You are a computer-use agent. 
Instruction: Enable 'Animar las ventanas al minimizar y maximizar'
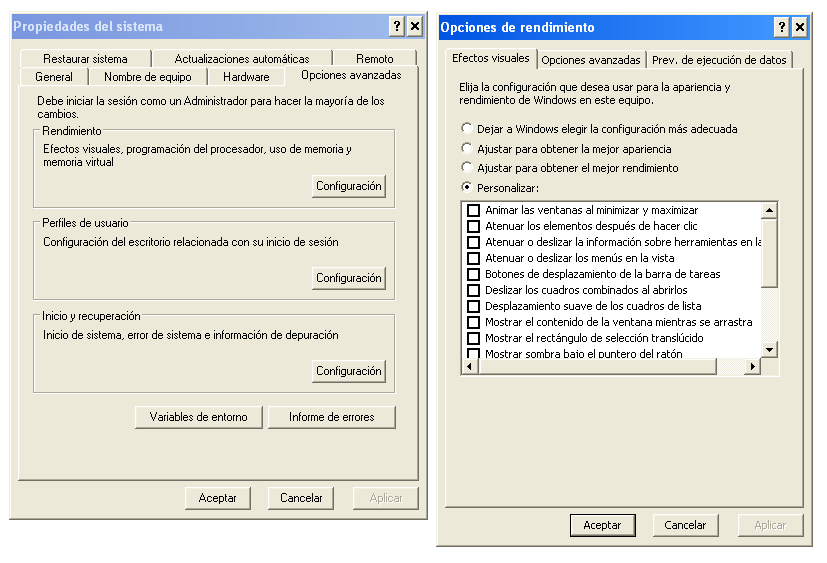(x=474, y=210)
